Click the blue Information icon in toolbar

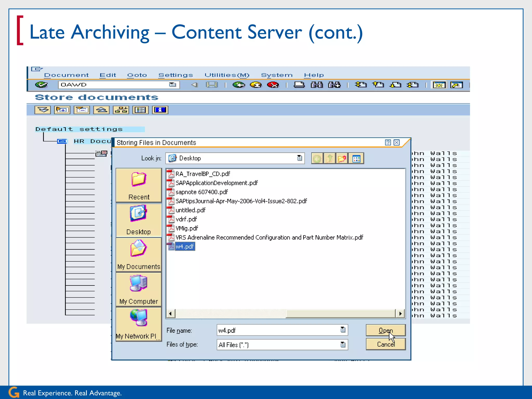[160, 110]
